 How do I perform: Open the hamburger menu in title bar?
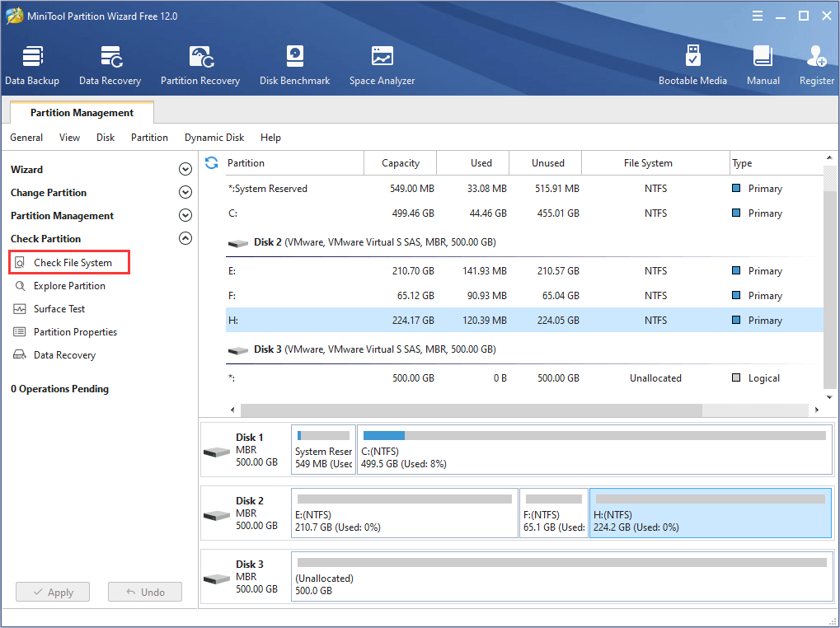pos(758,16)
